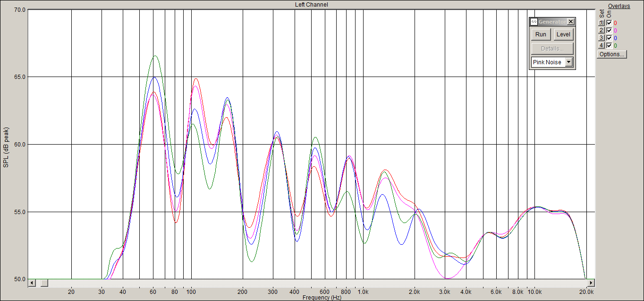
Task: Click the blue overlay 3 value
Action: click(615, 38)
